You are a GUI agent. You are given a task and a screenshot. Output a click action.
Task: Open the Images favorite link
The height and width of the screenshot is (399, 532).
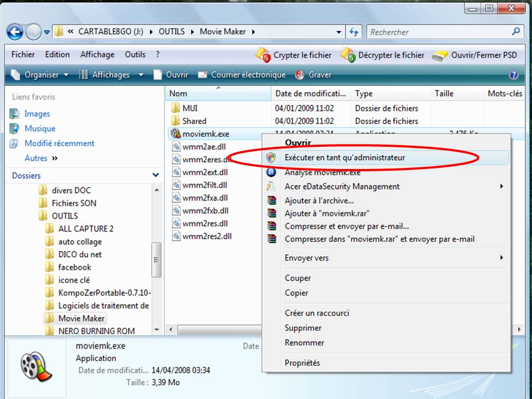coord(37,114)
